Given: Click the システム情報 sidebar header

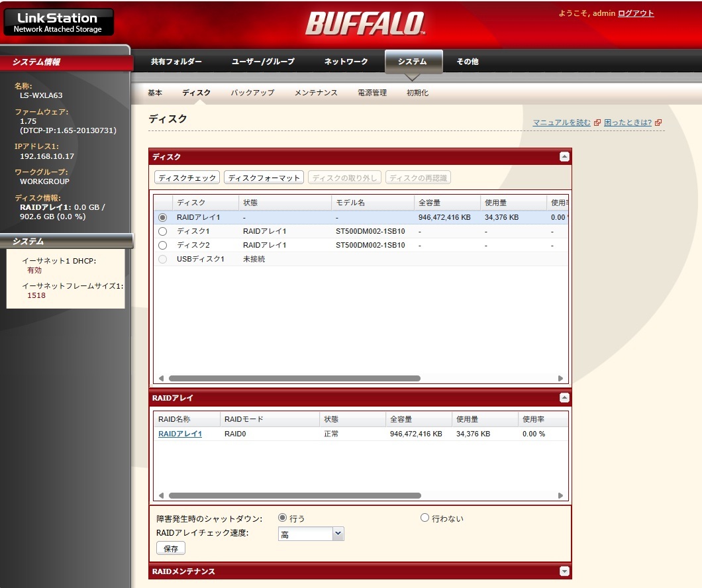Looking at the screenshot, I should 66,62.
